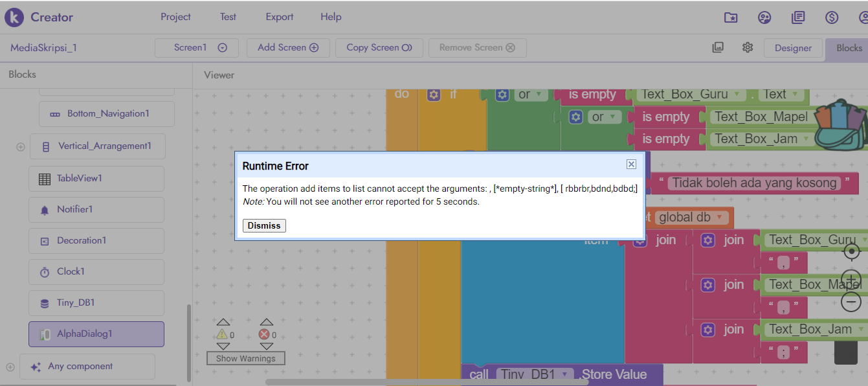Screen dimensions: 868x386
Task: Click the MediaSkripsi_1 project name
Action: coord(44,47)
